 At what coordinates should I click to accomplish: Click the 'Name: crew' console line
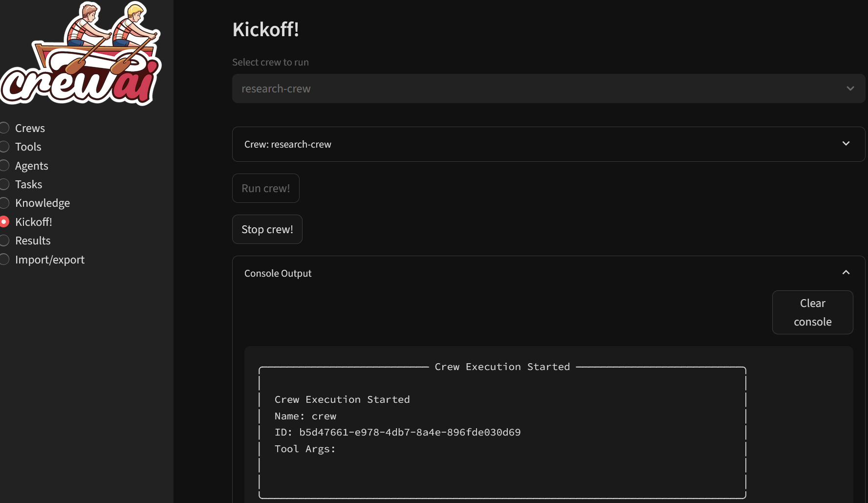(x=305, y=416)
